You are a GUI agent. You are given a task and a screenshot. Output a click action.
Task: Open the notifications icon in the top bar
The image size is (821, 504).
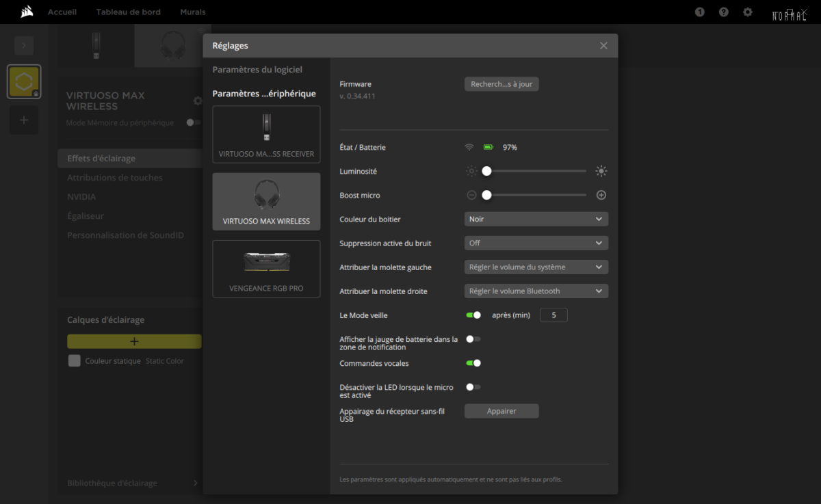pyautogui.click(x=699, y=12)
